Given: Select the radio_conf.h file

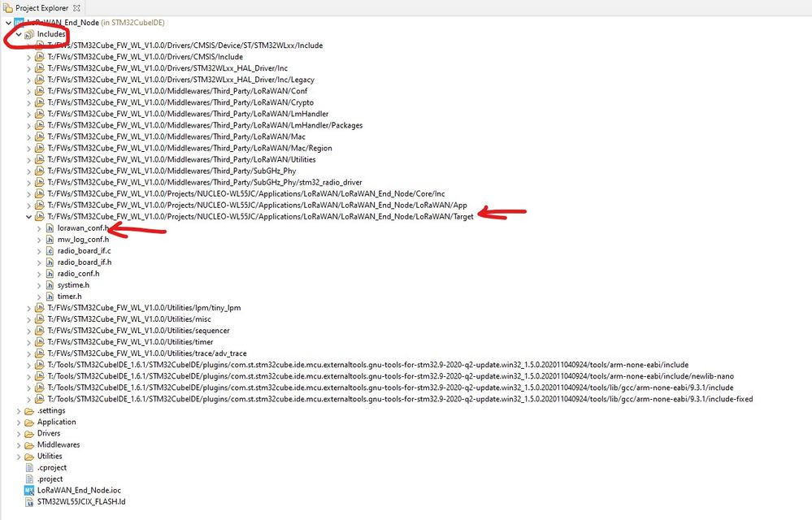Looking at the screenshot, I should [78, 274].
